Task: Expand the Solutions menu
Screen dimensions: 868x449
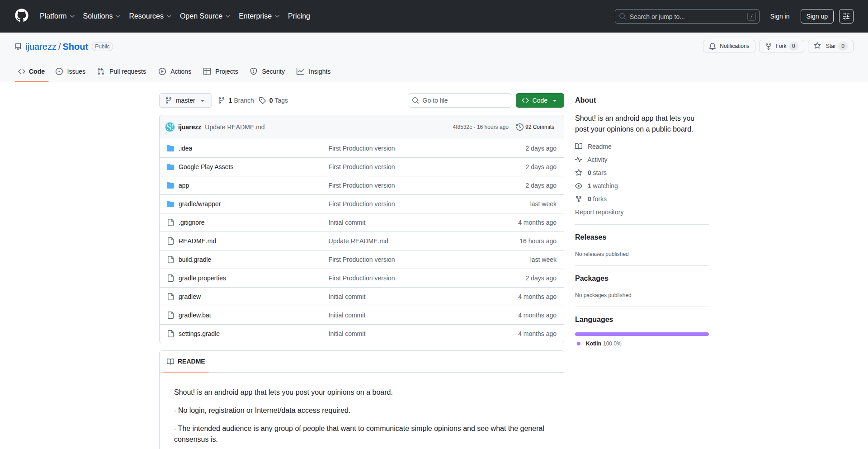Action: click(x=102, y=16)
